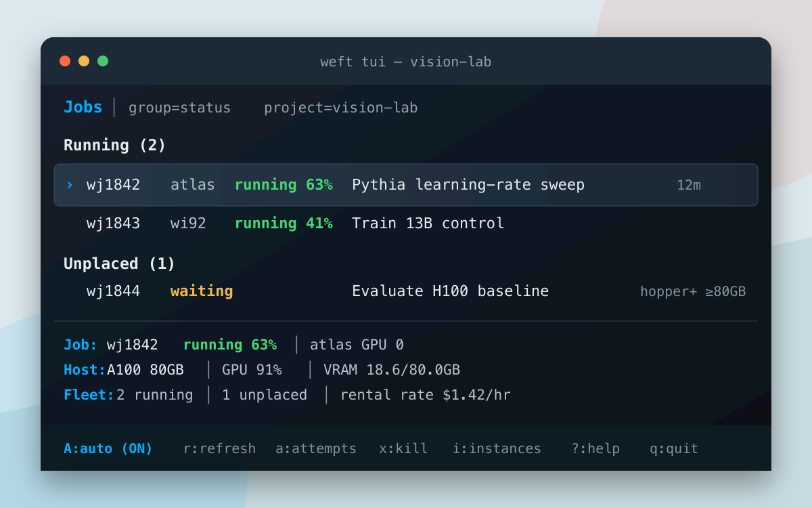Click the selection arrow beside wj1842
Viewport: 812px width, 508px height.
pos(69,185)
